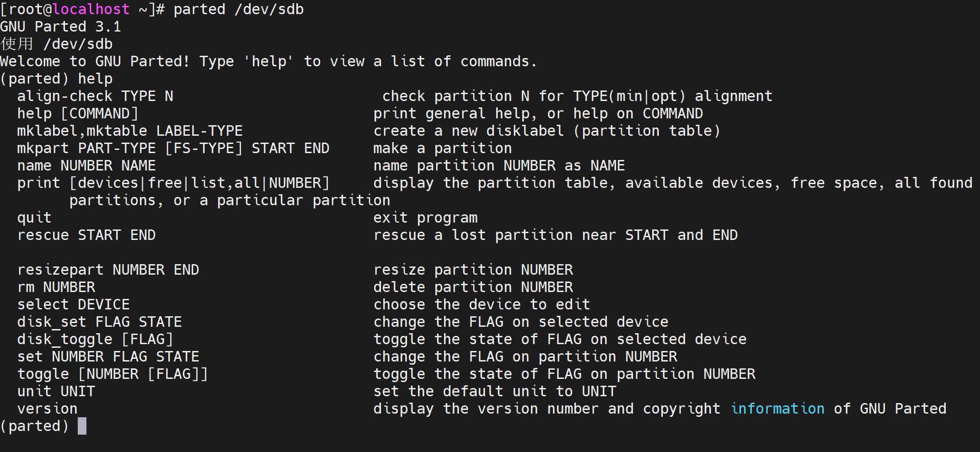The image size is (980, 452).
Task: Click the "resizepart NUMBER END" command
Action: pyautogui.click(x=108, y=270)
